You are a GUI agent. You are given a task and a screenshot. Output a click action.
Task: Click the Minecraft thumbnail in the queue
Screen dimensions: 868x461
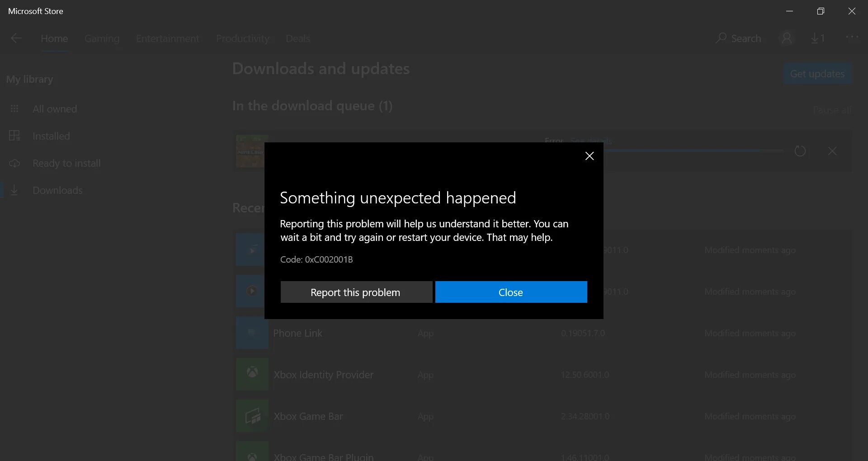[250, 151]
